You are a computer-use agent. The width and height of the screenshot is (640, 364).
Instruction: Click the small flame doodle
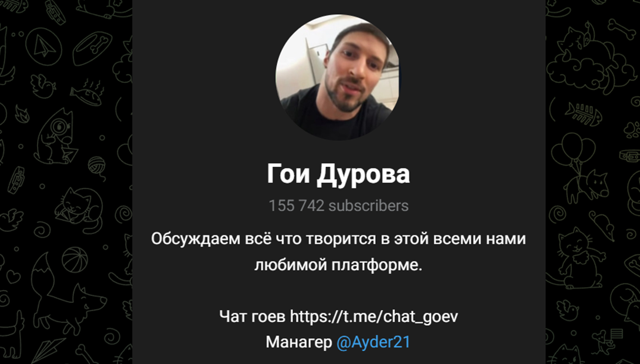point(22,114)
